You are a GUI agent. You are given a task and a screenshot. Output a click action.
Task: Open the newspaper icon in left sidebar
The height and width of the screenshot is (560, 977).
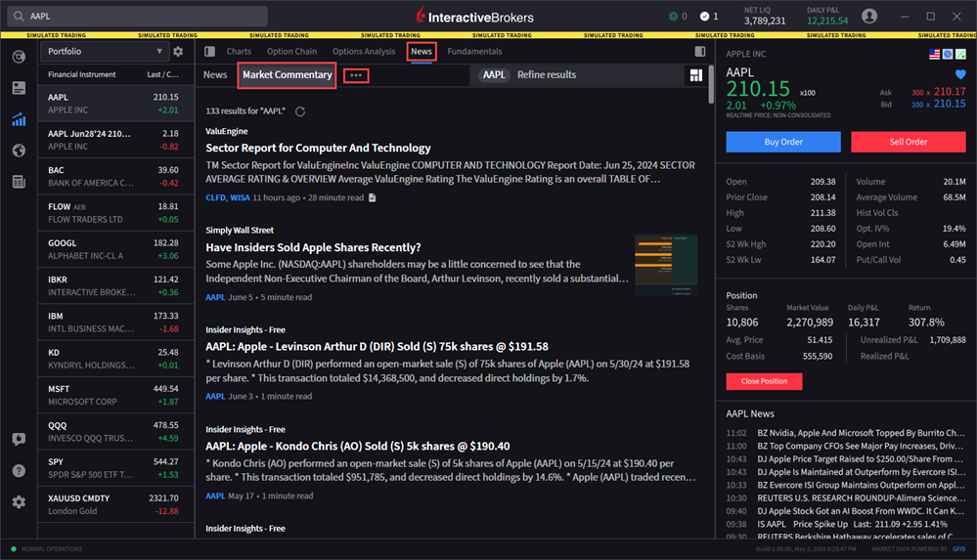19,181
